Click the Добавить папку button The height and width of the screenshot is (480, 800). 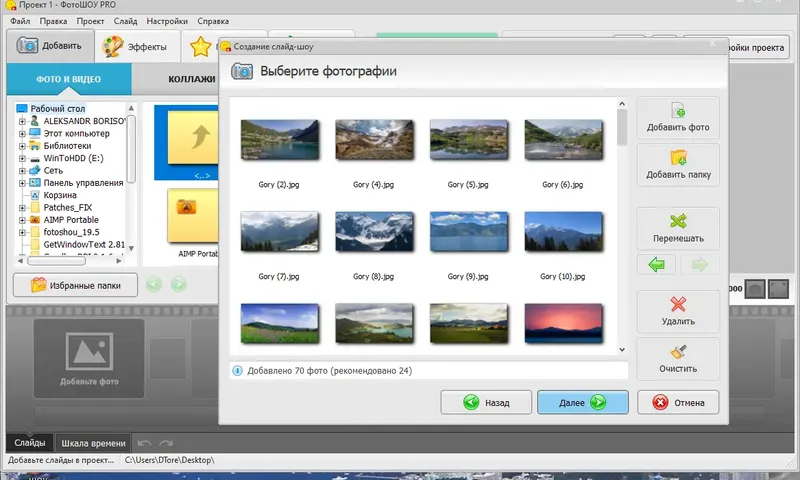pyautogui.click(x=678, y=165)
